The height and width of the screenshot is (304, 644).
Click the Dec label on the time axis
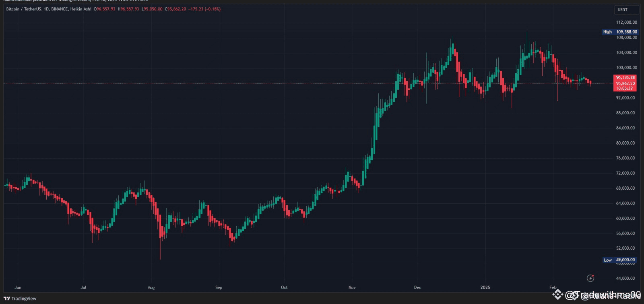click(x=417, y=287)
